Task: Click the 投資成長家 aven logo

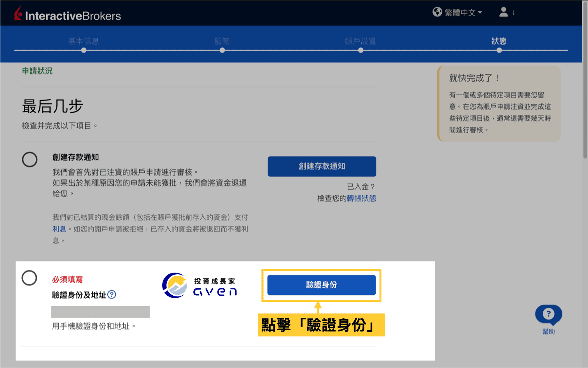Action: click(199, 285)
